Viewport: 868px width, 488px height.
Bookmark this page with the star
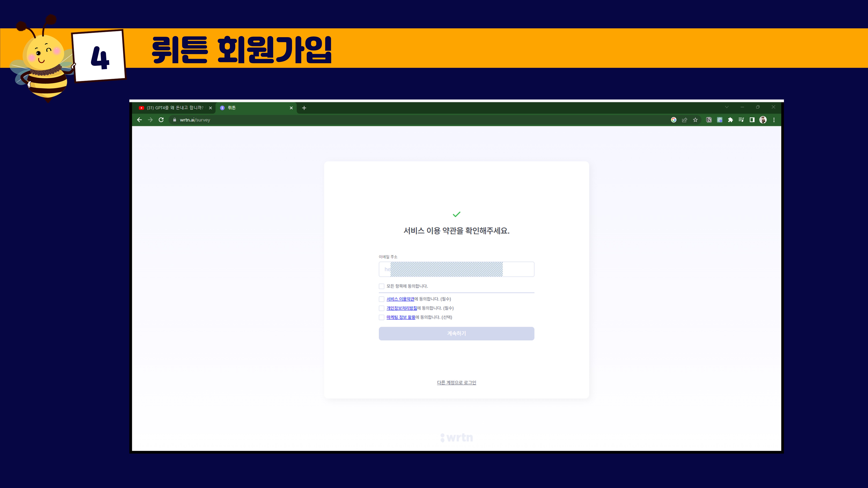coord(695,120)
